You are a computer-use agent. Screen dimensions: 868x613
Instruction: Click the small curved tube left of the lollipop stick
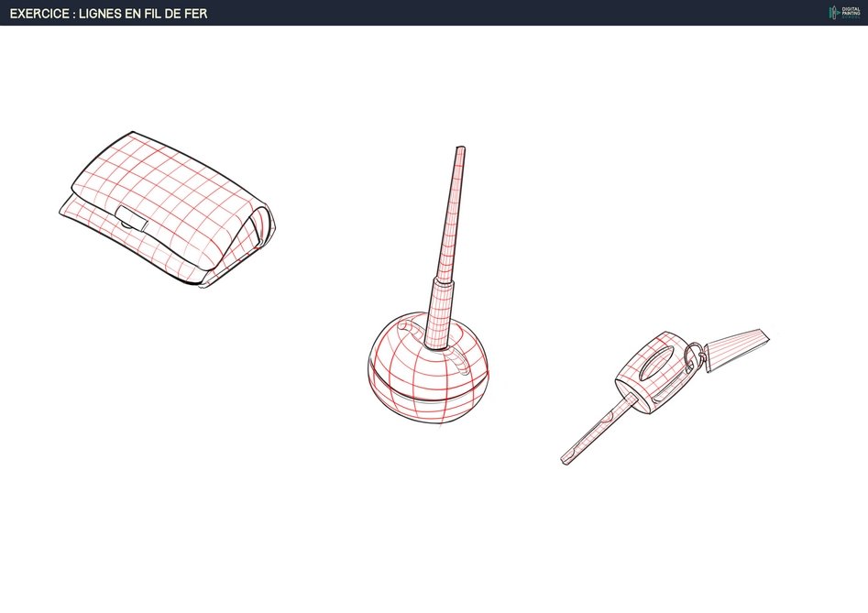click(x=406, y=332)
